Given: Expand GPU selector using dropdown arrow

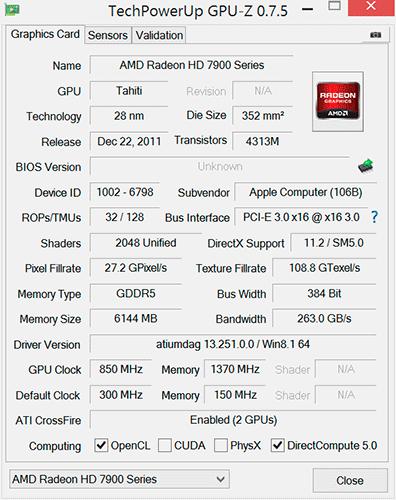Looking at the screenshot, I should coord(220,479).
